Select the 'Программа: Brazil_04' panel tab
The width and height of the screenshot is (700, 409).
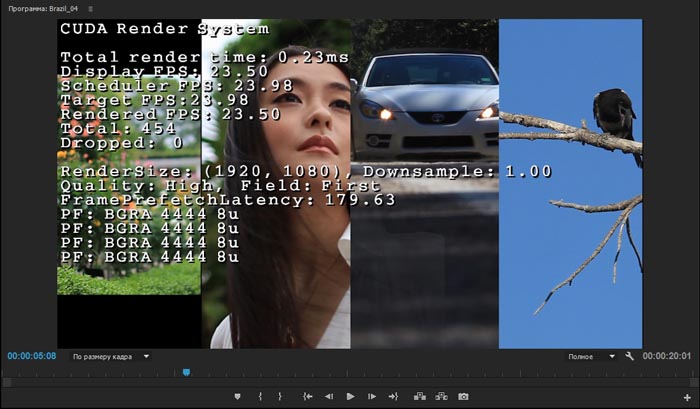pyautogui.click(x=43, y=8)
